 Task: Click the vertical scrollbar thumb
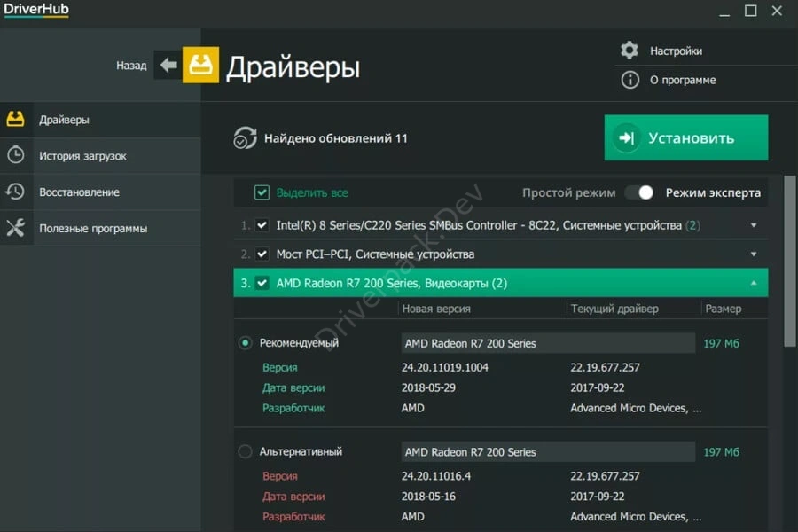pos(789,262)
